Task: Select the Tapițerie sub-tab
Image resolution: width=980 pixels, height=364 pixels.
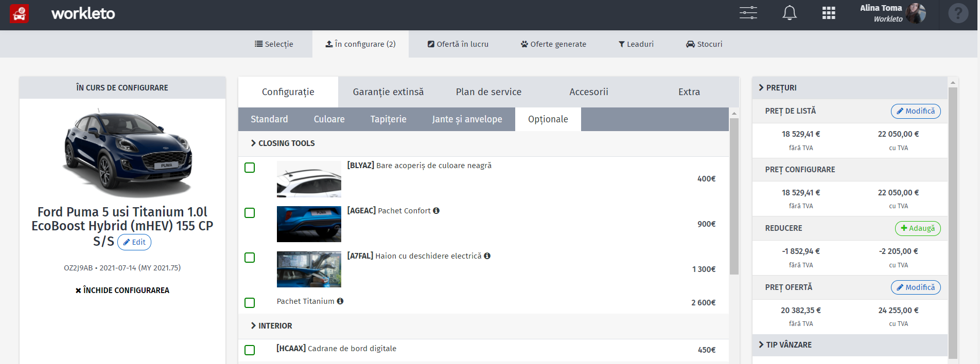Action: 389,119
